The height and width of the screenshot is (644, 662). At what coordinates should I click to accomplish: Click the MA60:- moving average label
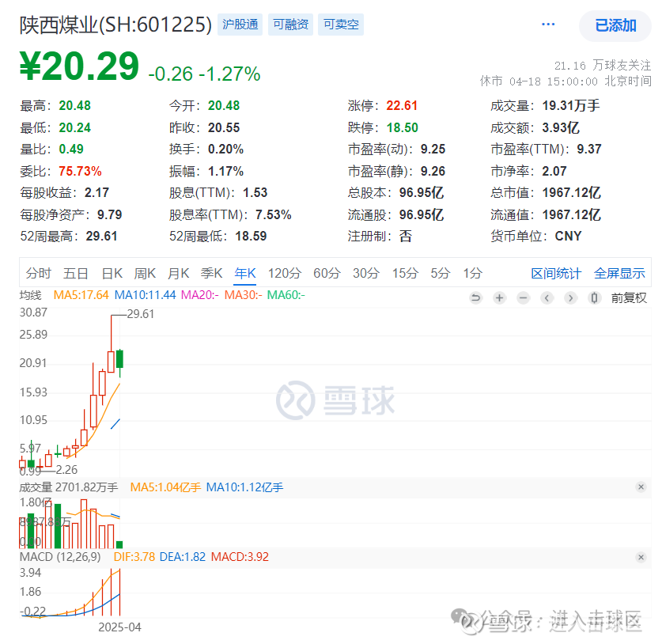[x=286, y=295]
